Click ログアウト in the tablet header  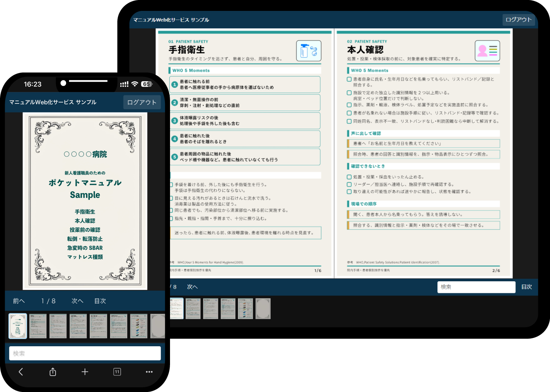coord(519,20)
